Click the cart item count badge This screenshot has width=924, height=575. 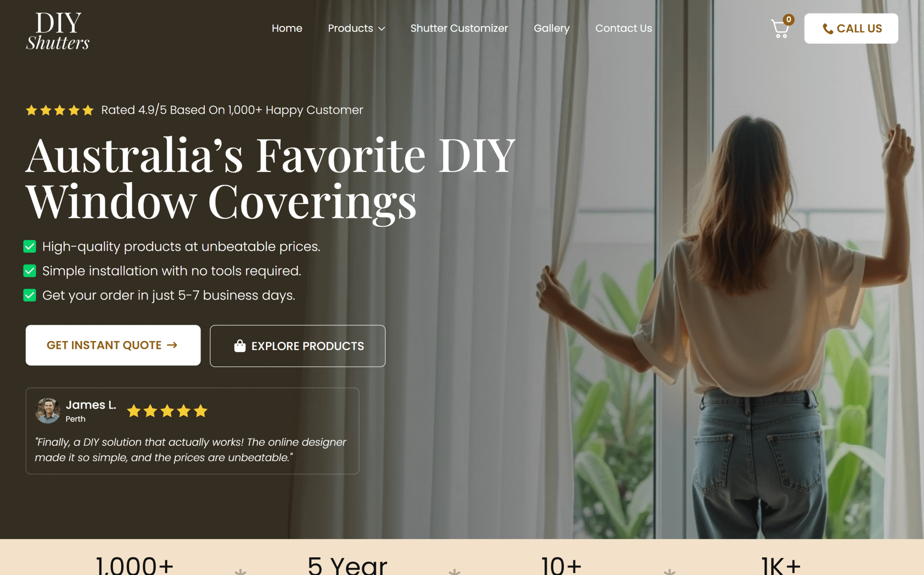point(789,19)
